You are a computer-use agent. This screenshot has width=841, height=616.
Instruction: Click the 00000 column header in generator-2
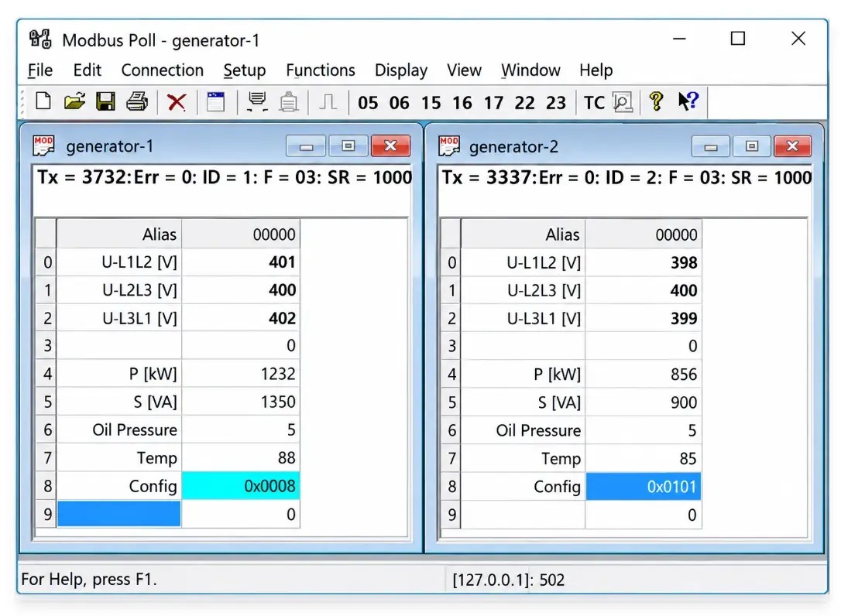[x=644, y=234]
